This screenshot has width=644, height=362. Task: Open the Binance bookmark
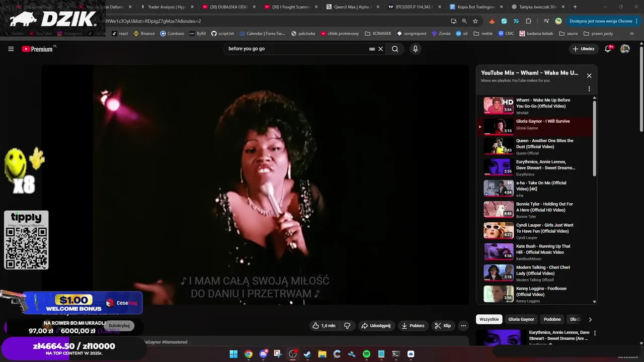tap(144, 34)
